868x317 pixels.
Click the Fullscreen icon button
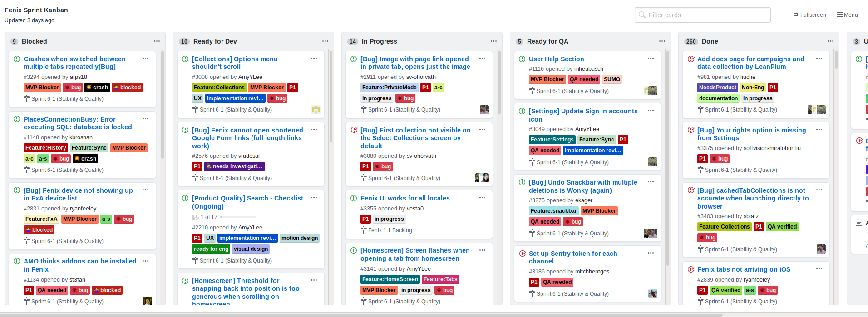(809, 15)
